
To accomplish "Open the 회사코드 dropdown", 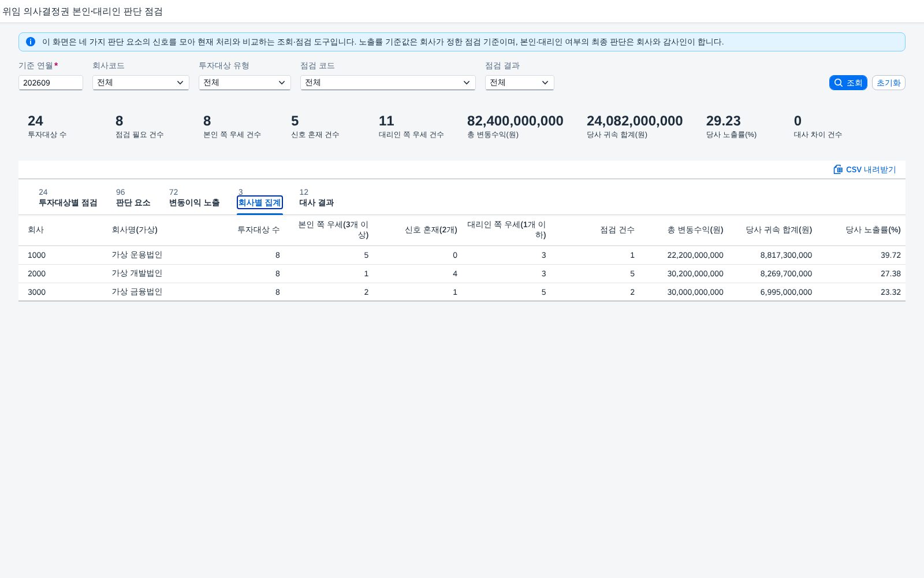I will pyautogui.click(x=141, y=83).
